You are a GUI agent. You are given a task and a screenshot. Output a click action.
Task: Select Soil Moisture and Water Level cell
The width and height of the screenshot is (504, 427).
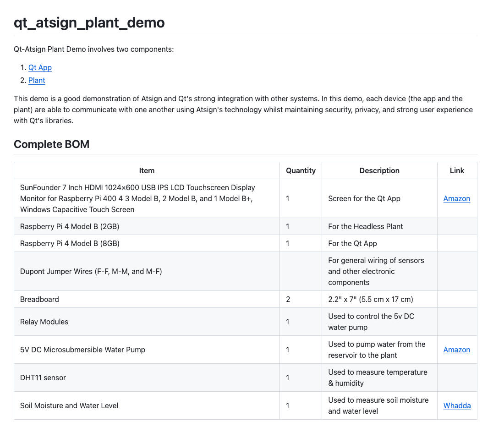pyautogui.click(x=147, y=405)
